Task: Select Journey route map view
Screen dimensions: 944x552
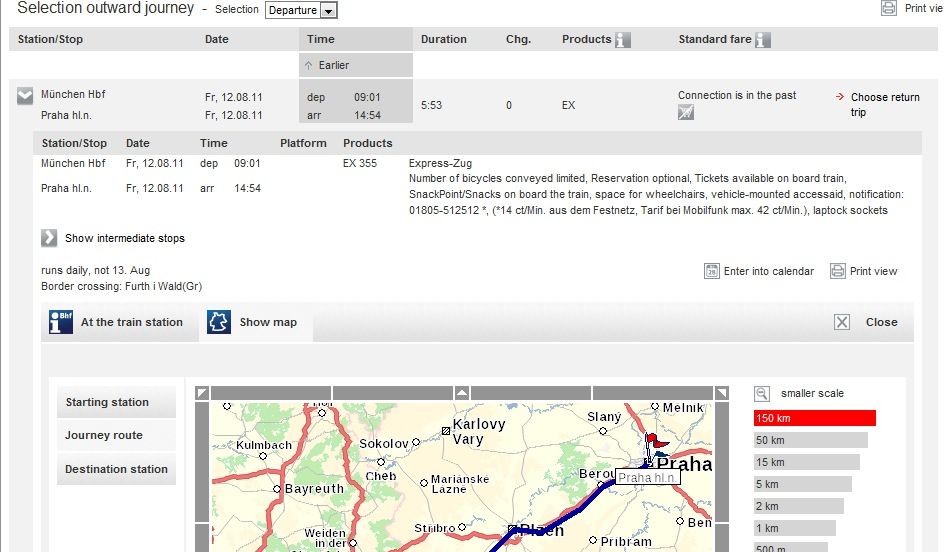Action: click(116, 435)
